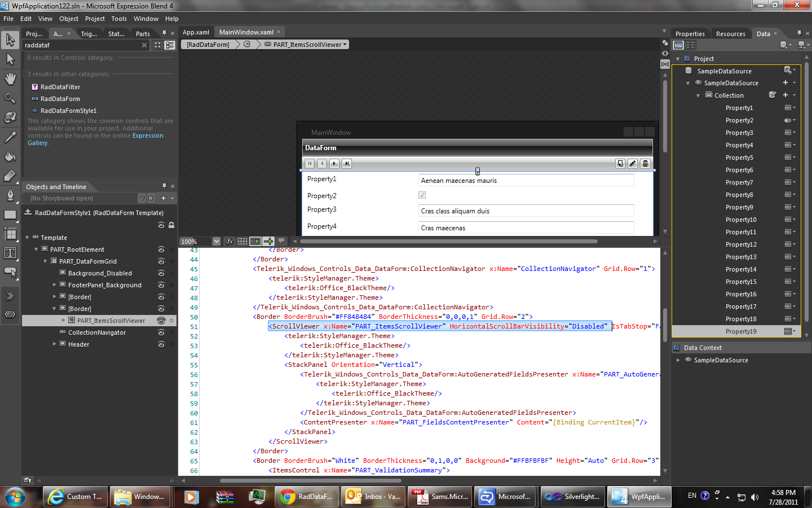Screen dimensions: 812x508
Task: Activate the Split view icon
Action: coord(665,64)
